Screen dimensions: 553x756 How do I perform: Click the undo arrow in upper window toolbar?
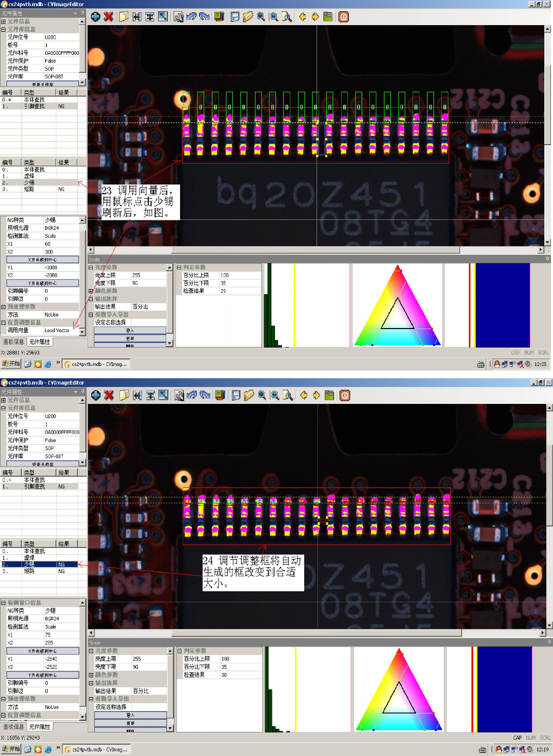coord(191,17)
